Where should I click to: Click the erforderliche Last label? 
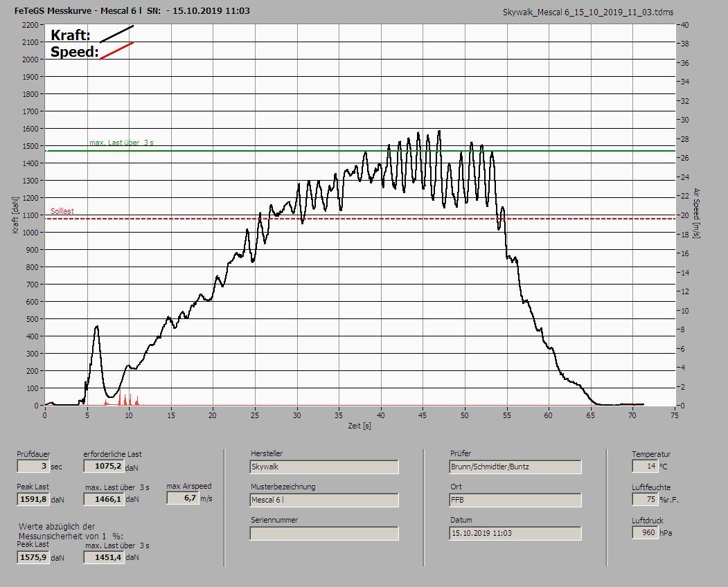click(113, 454)
